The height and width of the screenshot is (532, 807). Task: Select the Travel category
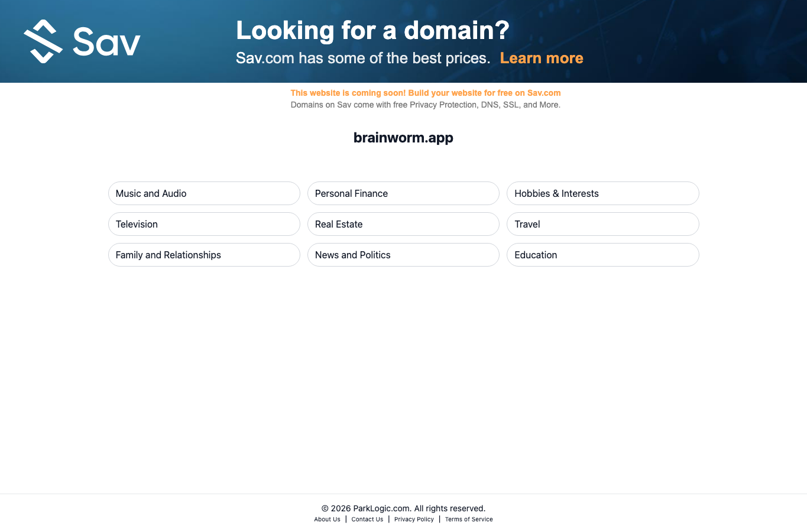coord(603,224)
